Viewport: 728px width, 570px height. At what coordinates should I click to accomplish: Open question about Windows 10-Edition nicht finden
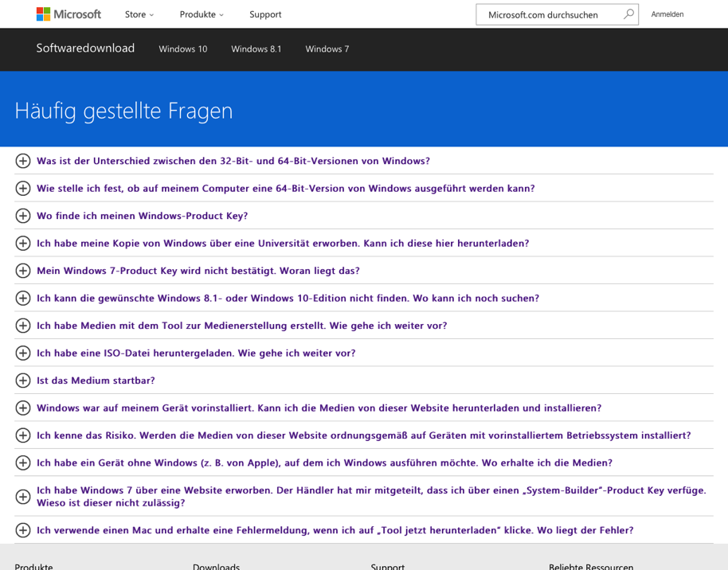(288, 298)
